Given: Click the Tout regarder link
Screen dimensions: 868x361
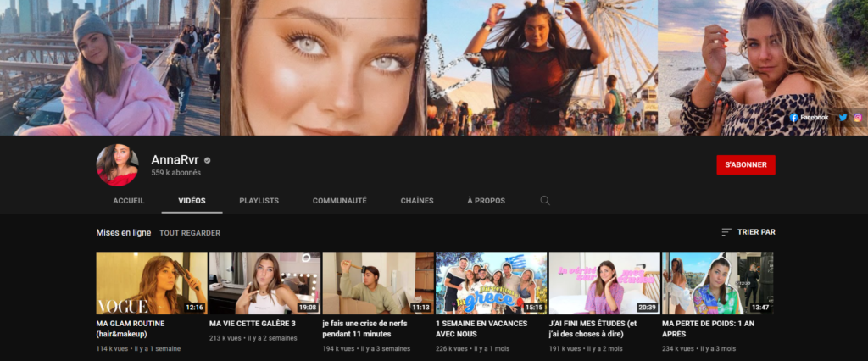Looking at the screenshot, I should (x=190, y=233).
